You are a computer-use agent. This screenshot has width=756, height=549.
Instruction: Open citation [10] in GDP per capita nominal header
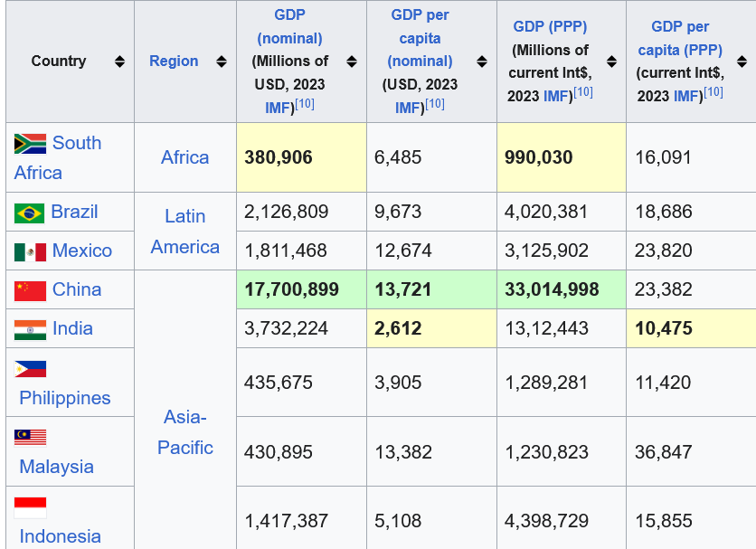pos(435,104)
